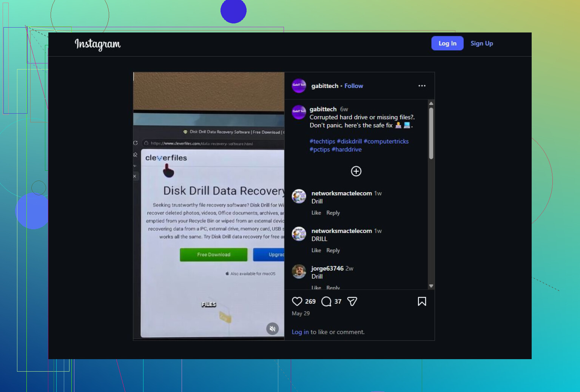The width and height of the screenshot is (580, 392).
Task: Open the Instagram logo home link
Action: (98, 44)
